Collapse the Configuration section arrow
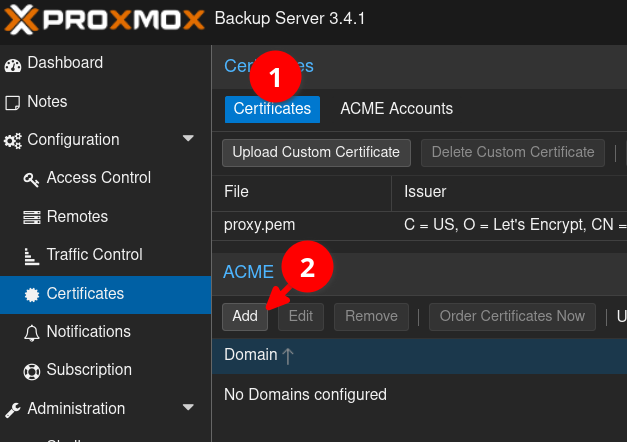Viewport: 627px width, 442px height. [188, 139]
